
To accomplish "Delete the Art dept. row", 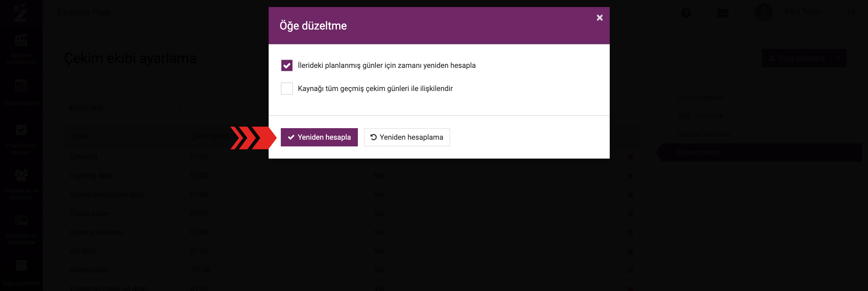I will point(630,252).
